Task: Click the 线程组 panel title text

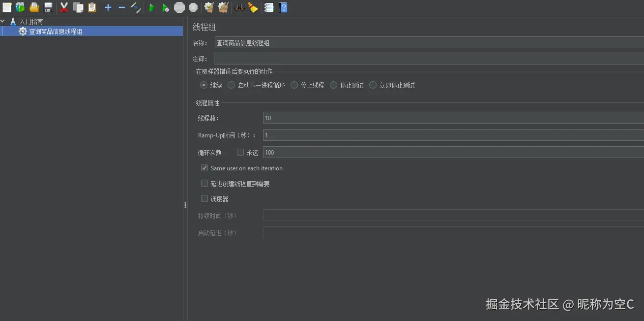Action: coord(204,27)
